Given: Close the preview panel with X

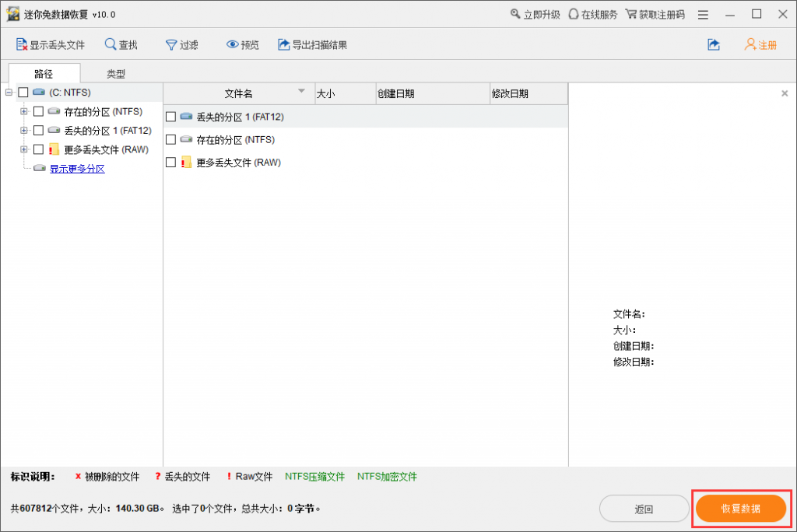Looking at the screenshot, I should (785, 93).
